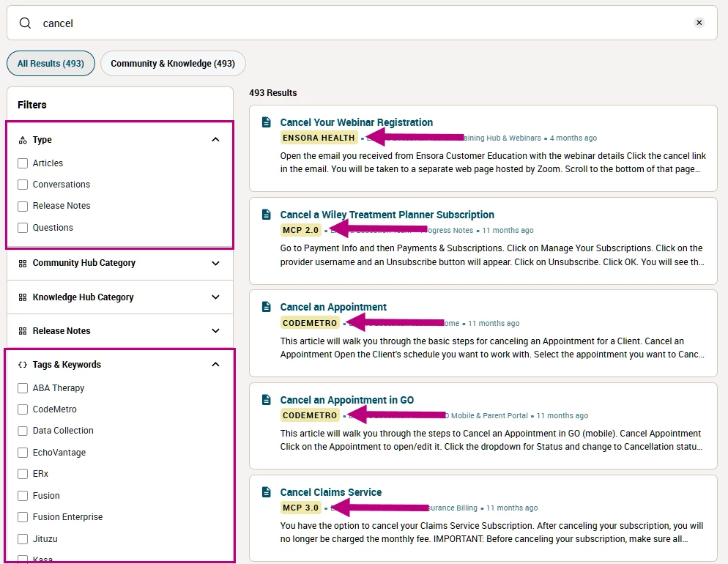
Task: Click the Filters heading
Action: [x=32, y=105]
